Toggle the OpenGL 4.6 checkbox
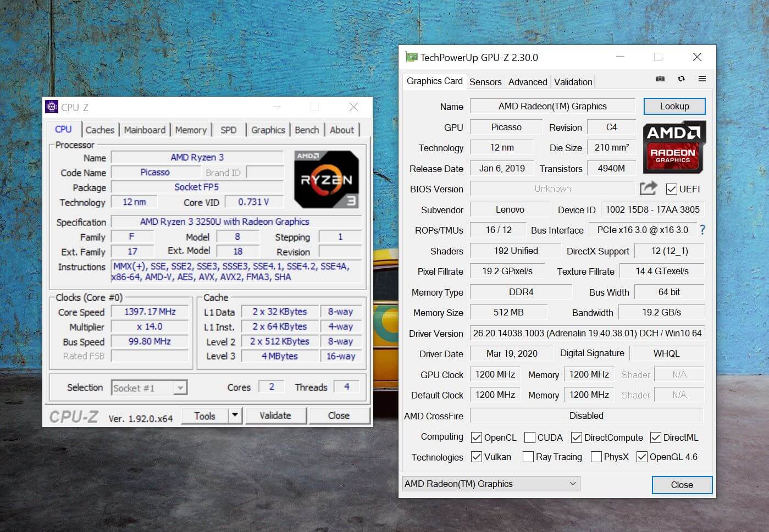The width and height of the screenshot is (769, 532). pos(642,457)
